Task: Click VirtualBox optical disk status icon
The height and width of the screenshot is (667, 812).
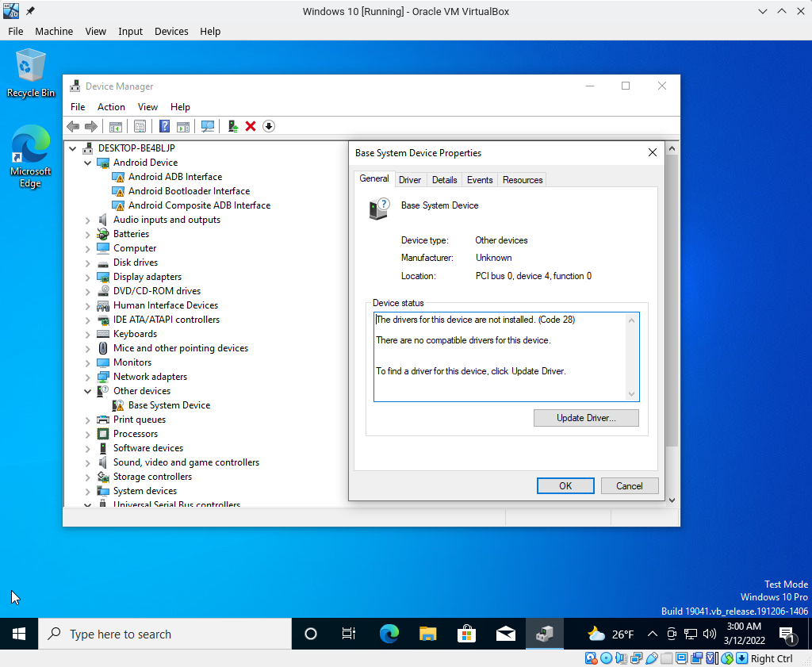Action: [x=606, y=658]
